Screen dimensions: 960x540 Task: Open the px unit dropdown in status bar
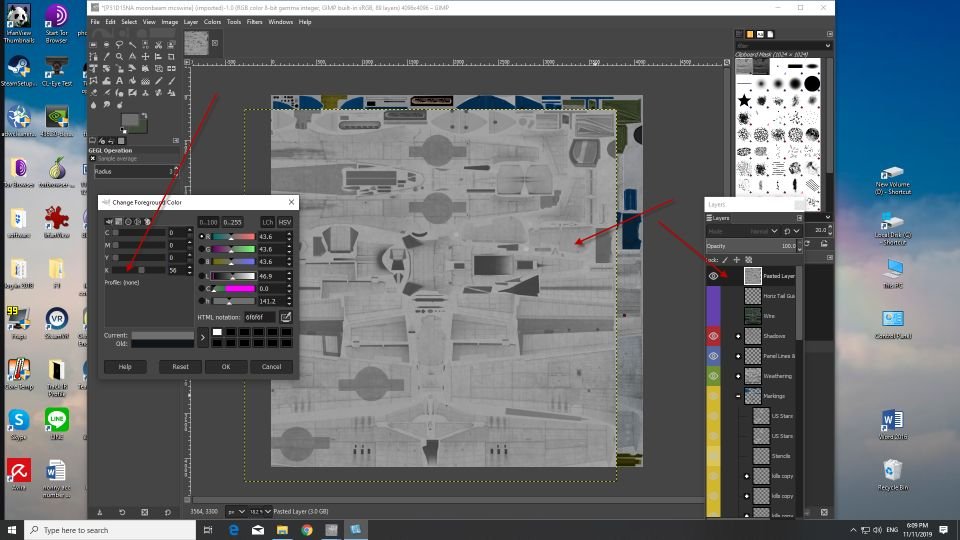[236, 511]
